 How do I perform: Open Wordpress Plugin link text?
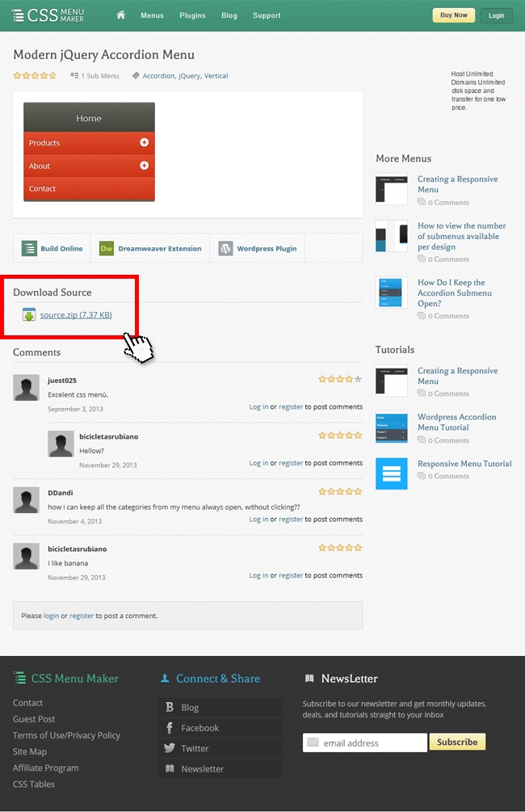pos(267,249)
